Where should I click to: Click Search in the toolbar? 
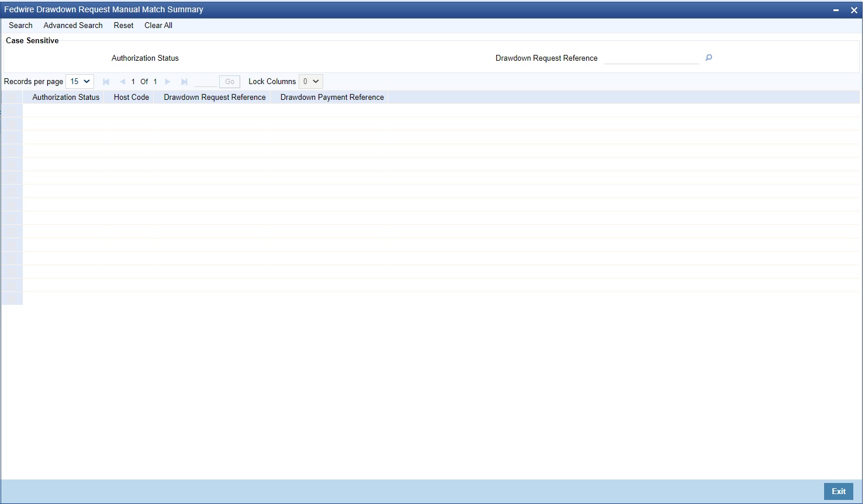[x=20, y=26]
